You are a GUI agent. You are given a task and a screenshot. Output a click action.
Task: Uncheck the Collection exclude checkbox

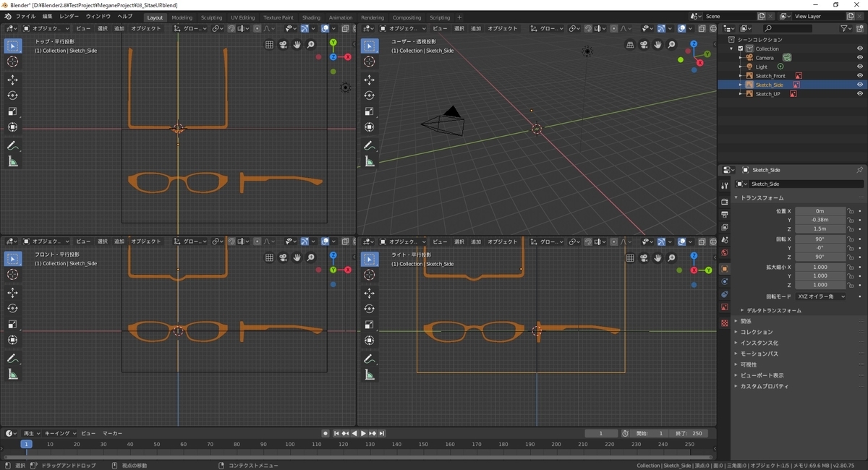[x=741, y=48]
